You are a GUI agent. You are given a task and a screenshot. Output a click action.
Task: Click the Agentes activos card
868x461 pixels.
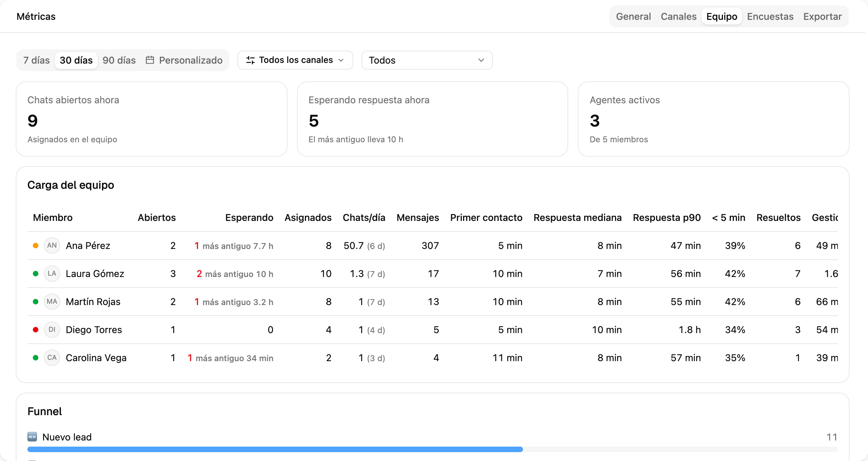pos(714,119)
